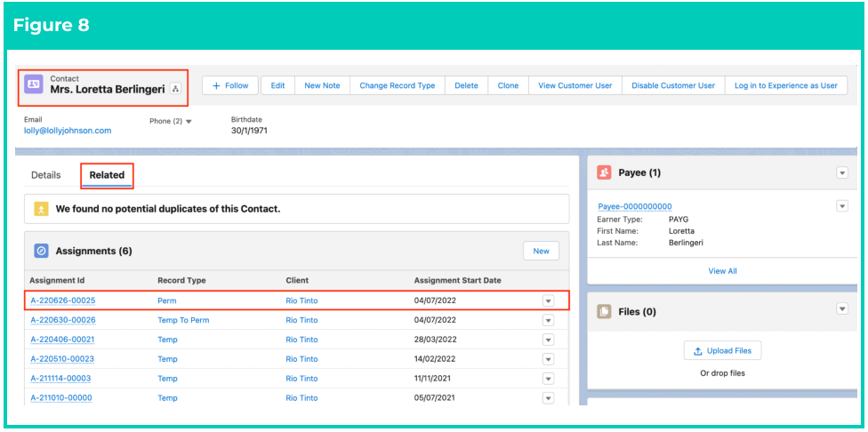Open the Payee-0000000000 link
The image size is (868, 432).
[635, 206]
